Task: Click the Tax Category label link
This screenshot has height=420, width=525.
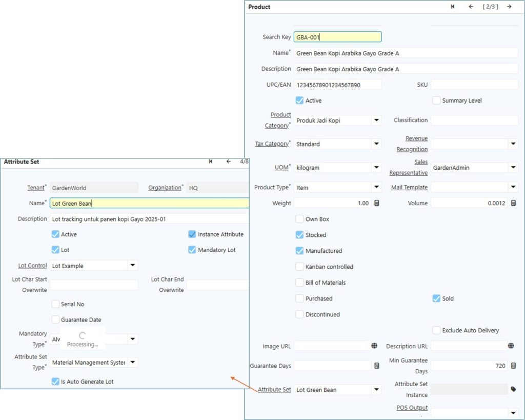Action: (272, 144)
